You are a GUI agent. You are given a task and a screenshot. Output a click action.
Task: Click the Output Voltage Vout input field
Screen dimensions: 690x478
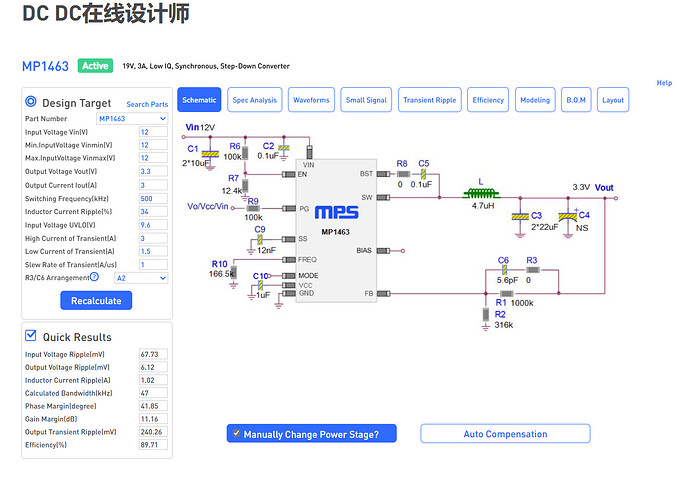click(153, 171)
